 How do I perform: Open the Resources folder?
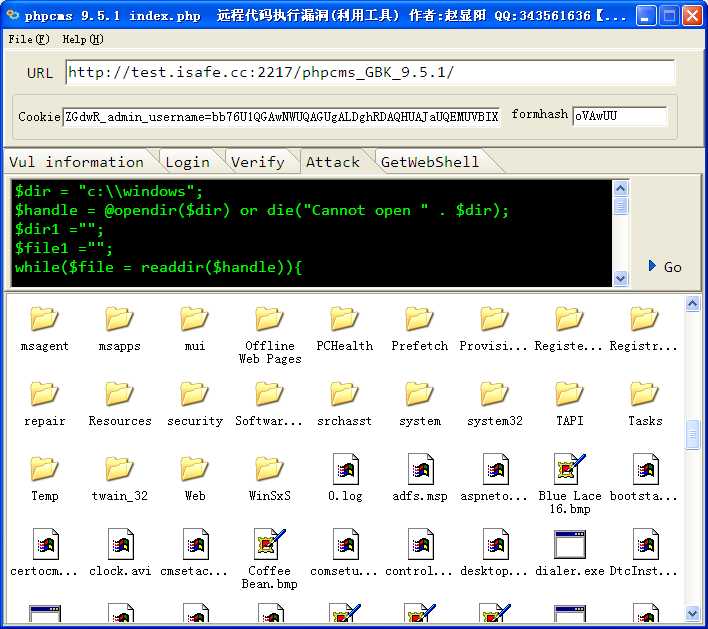(x=119, y=393)
